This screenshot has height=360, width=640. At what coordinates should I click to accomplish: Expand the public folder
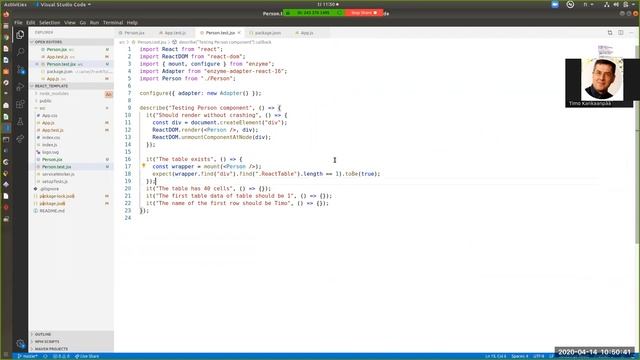pyautogui.click(x=45, y=101)
